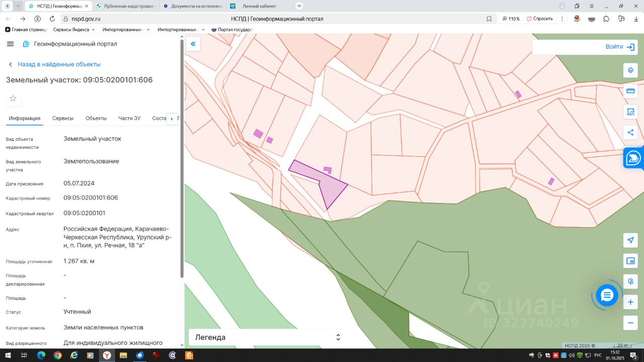Share the current map view
Viewport: 644px width, 362px height.
630,132
